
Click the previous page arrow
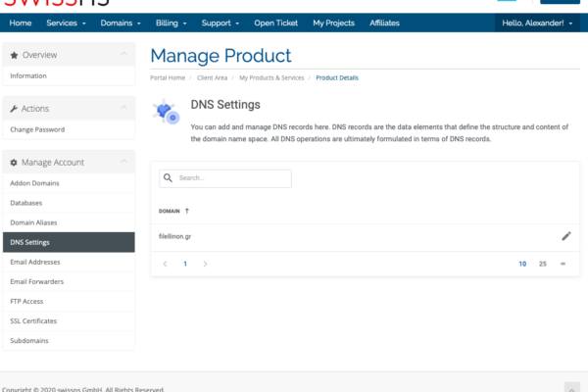click(165, 264)
